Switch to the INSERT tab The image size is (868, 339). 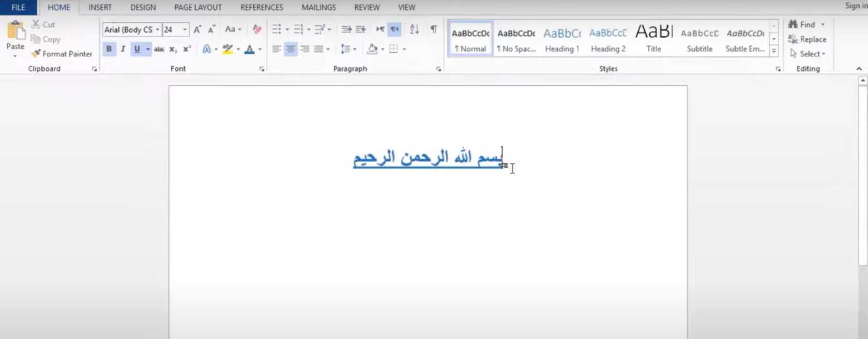pos(100,7)
